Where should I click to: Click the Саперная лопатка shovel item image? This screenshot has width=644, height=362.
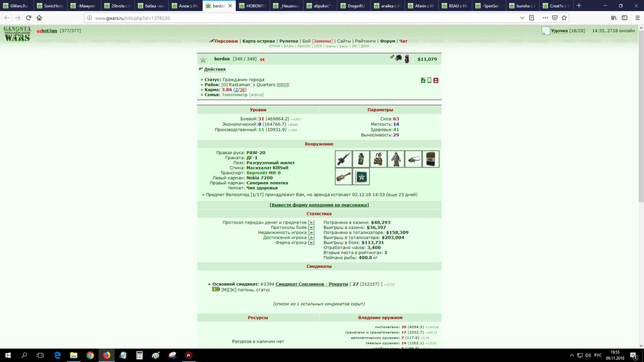(343, 177)
